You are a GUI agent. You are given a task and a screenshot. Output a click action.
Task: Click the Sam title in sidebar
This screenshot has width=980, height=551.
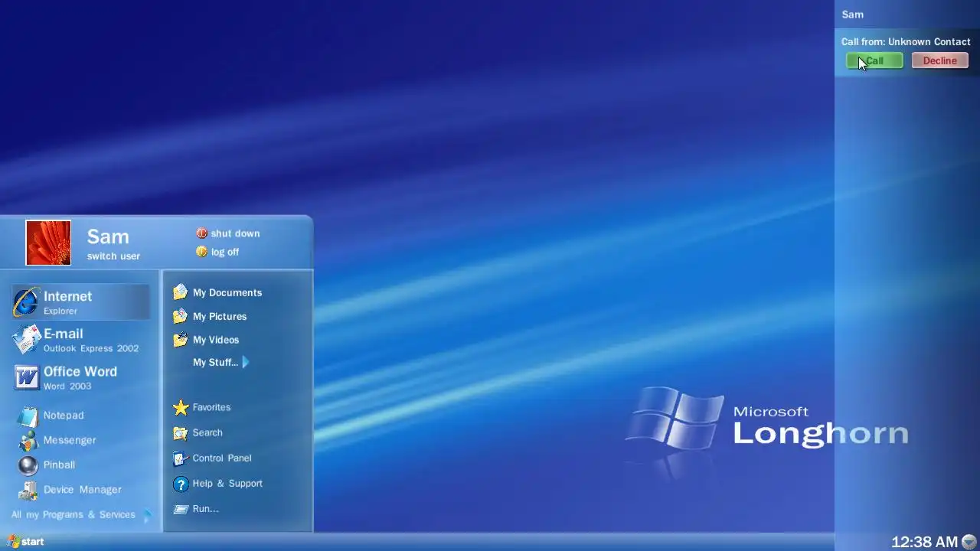pyautogui.click(x=852, y=15)
